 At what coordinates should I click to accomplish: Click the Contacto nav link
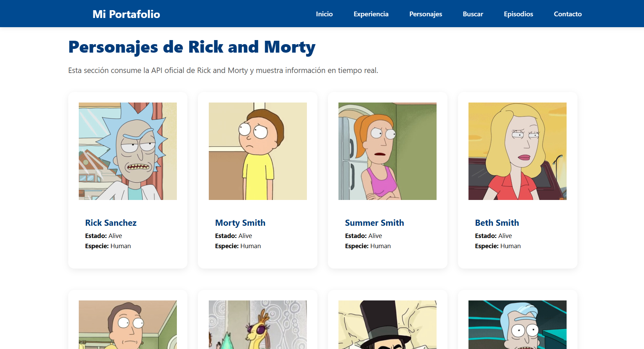pyautogui.click(x=568, y=14)
